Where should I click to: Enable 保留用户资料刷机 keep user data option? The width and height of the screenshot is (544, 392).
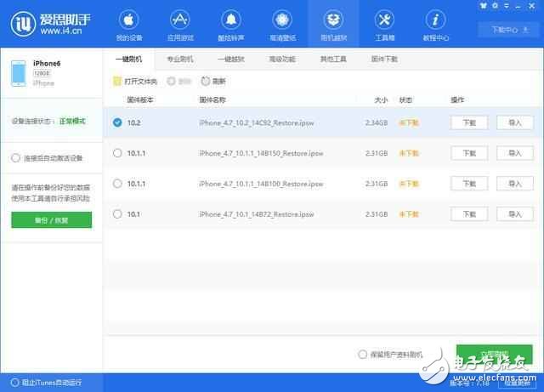[x=363, y=355]
